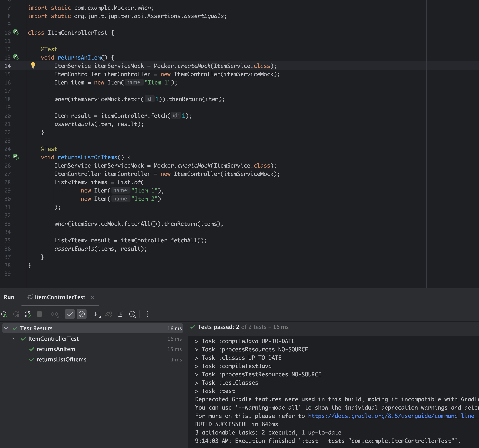Click run gutter icon beside class ItemControllerTest
479x448 pixels.
tap(16, 32)
